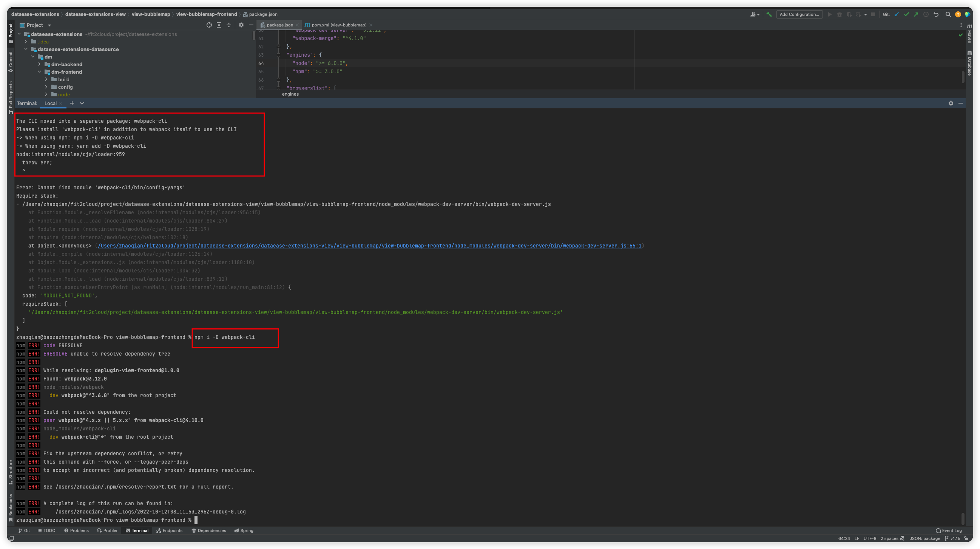Image resolution: width=980 pixels, height=549 pixels.
Task: Click the Build Project hammer icon
Action: click(769, 14)
